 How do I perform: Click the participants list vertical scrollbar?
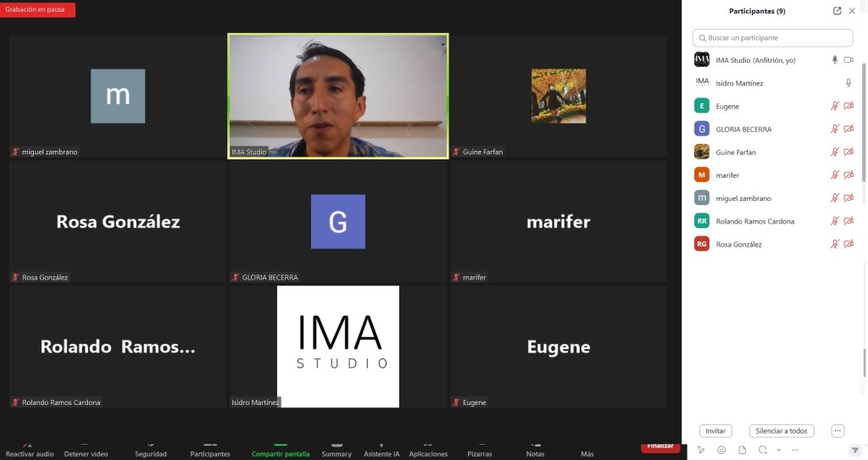863,169
